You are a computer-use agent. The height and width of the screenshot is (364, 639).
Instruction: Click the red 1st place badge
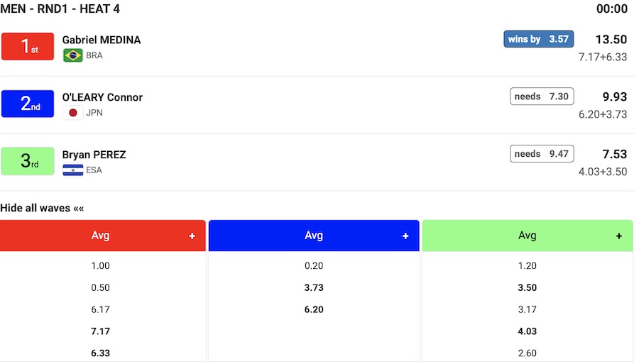tap(28, 47)
